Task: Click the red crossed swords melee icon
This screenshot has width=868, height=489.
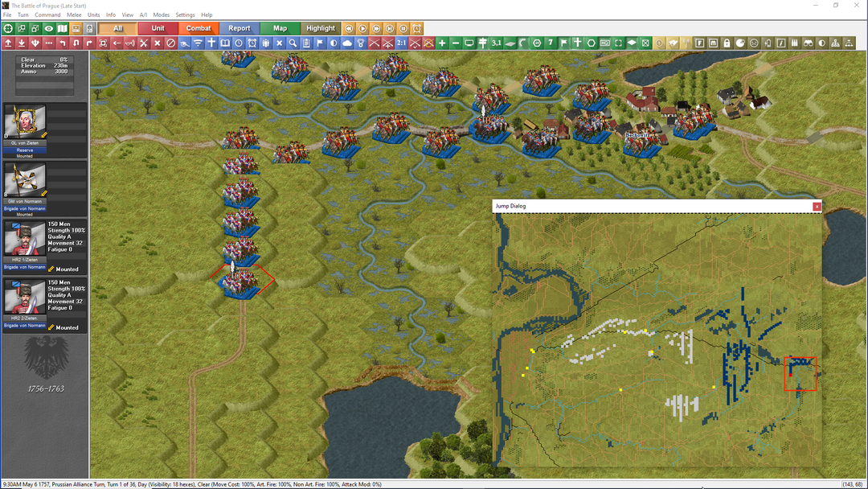Action: pos(143,43)
